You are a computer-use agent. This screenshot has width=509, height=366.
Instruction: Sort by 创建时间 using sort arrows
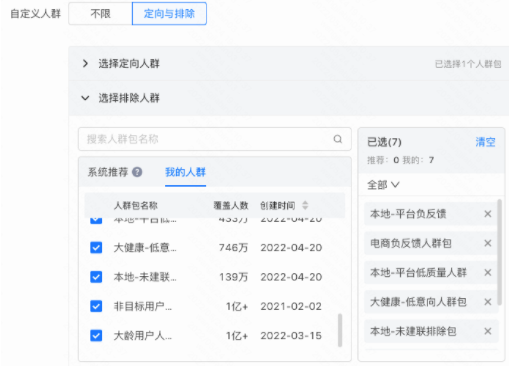(305, 205)
